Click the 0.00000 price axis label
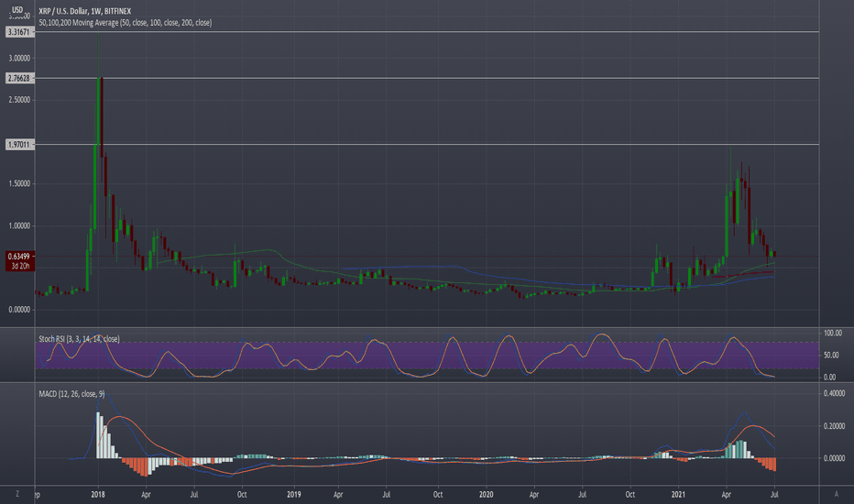Image resolution: width=854 pixels, height=504 pixels. coord(19,310)
